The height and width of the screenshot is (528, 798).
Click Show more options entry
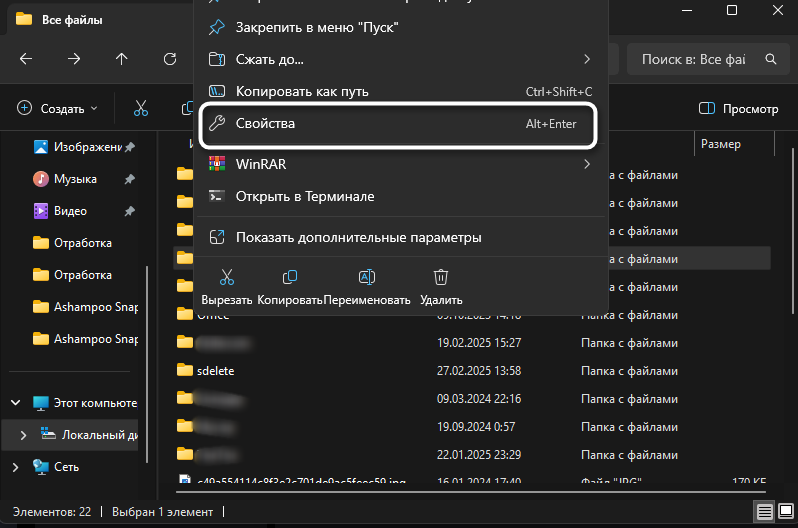point(400,237)
